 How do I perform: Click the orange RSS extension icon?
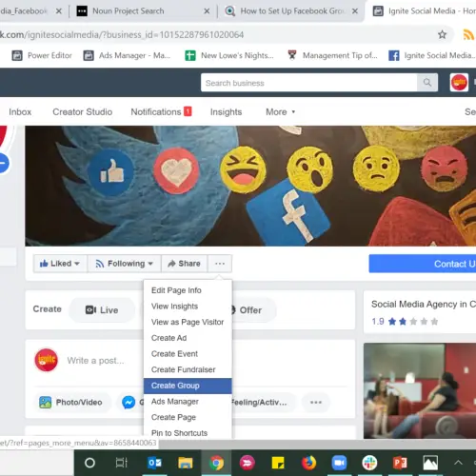point(469,34)
